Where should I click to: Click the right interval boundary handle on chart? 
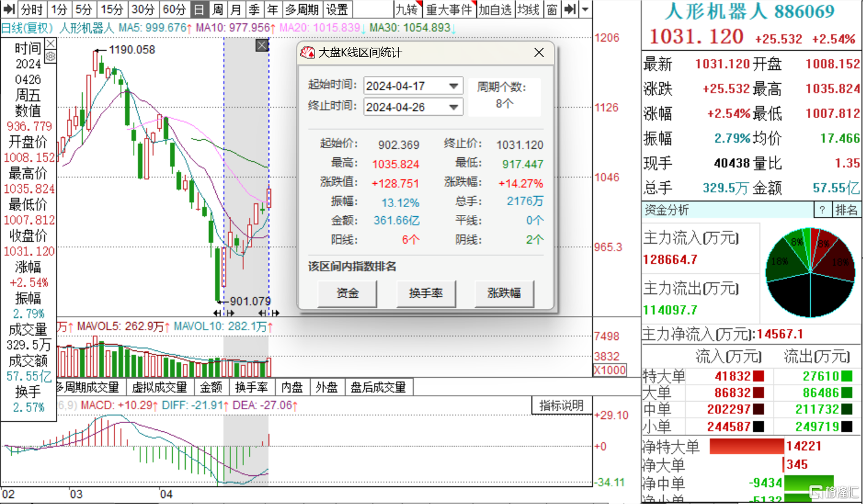coord(268,313)
